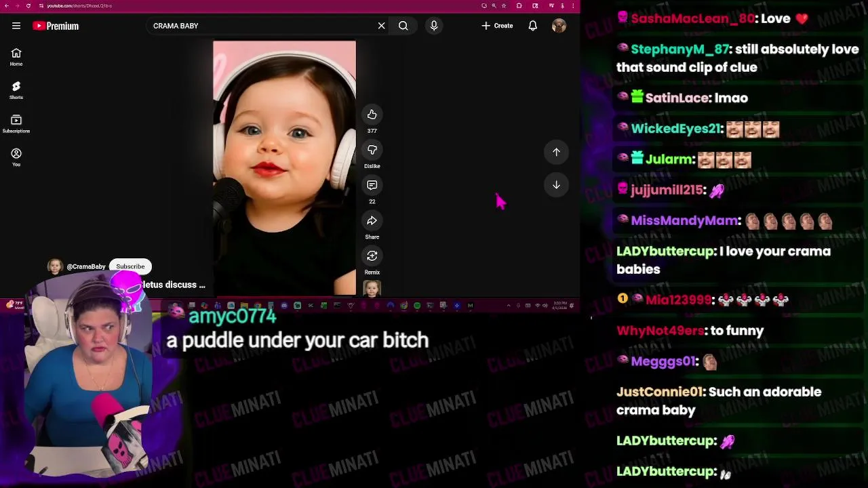This screenshot has width=868, height=488.
Task: Open the @CramaBaby channel link
Action: [x=86, y=267]
